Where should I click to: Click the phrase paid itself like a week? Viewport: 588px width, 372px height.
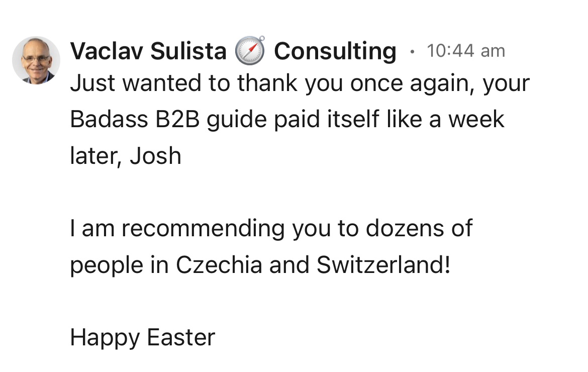click(x=389, y=119)
